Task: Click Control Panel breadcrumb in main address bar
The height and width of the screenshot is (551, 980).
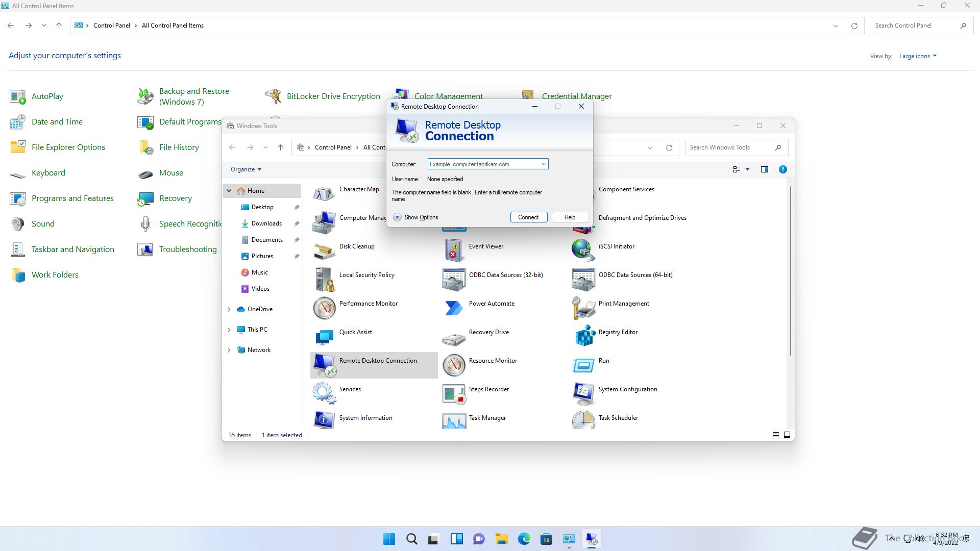Action: pos(111,26)
